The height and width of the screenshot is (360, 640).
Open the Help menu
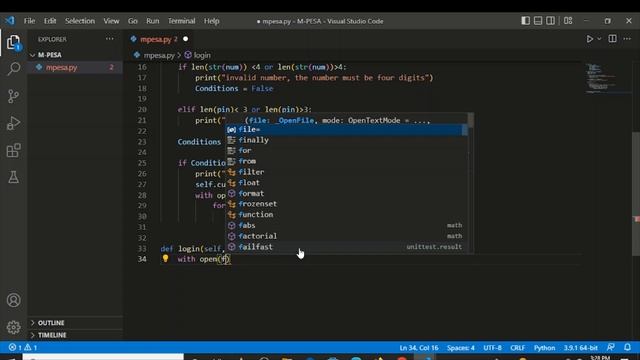tap(211, 21)
